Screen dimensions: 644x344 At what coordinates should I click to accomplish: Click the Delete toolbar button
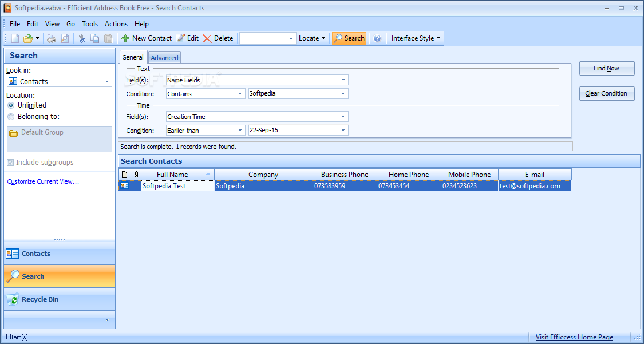tap(218, 38)
